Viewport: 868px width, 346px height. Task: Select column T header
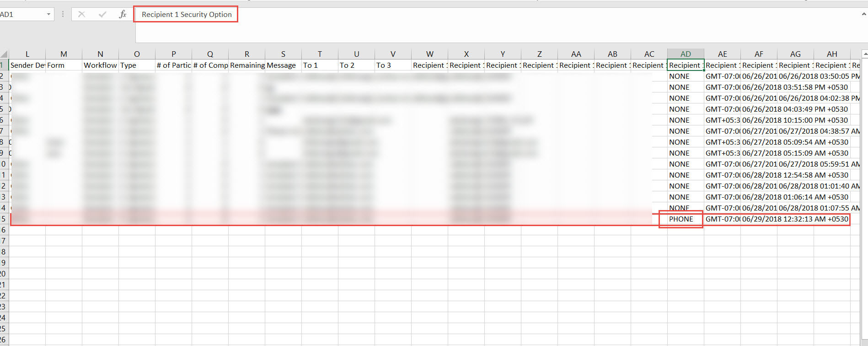[320, 54]
